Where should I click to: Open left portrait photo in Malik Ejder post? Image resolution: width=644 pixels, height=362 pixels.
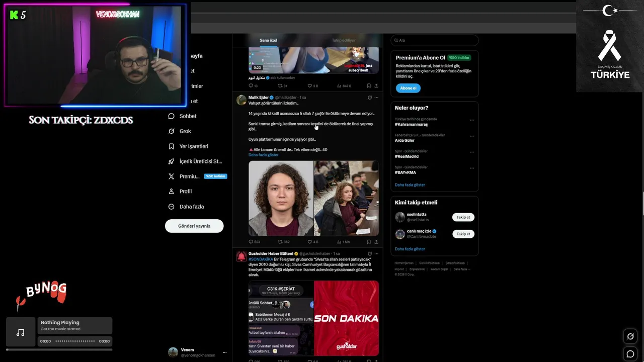tap(281, 199)
